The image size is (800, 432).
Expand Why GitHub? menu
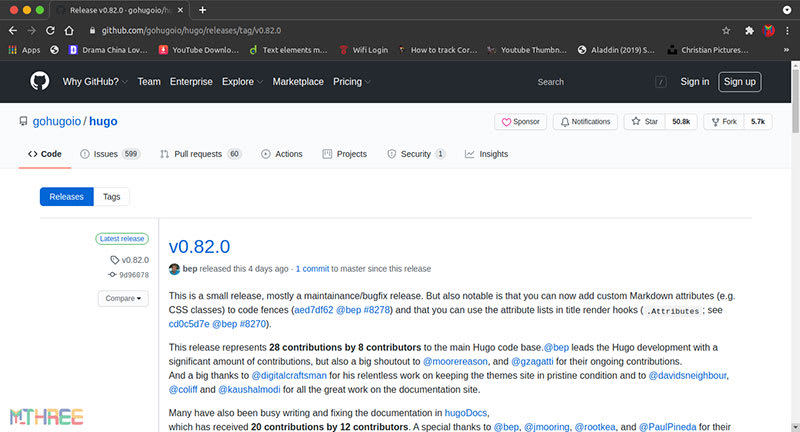(95, 82)
